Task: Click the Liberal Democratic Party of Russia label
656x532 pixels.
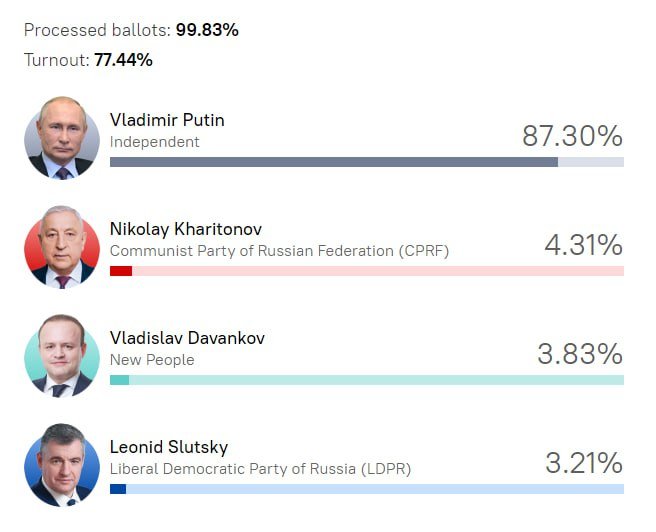Action: (x=260, y=468)
